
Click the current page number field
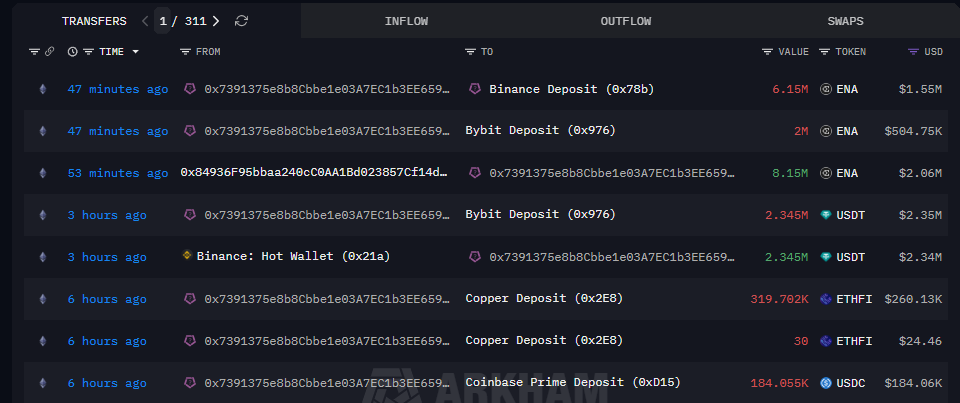pos(163,20)
